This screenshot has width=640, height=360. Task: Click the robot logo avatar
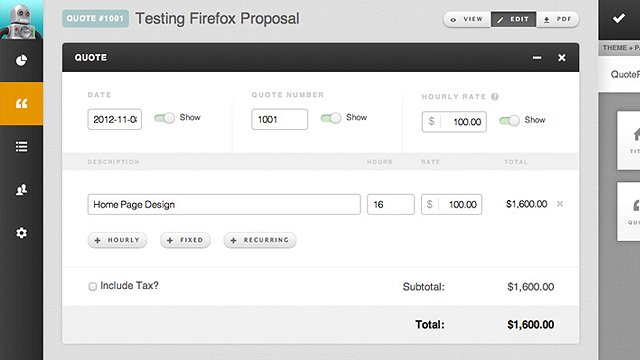click(x=21, y=20)
